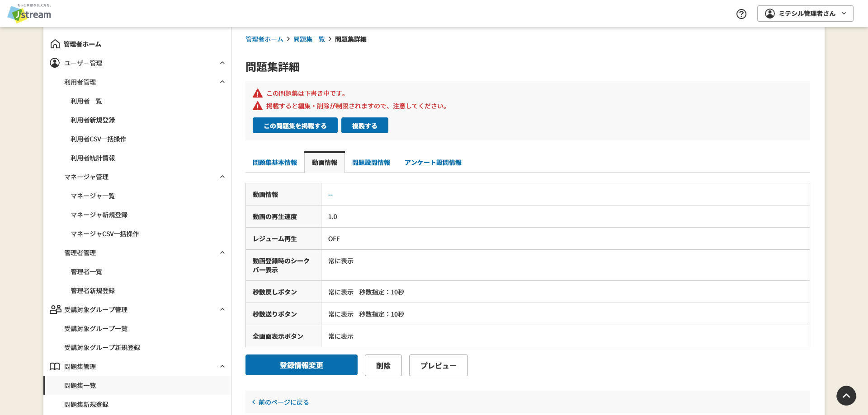
Task: Click the 全画面表示ボタン row label
Action: 278,336
